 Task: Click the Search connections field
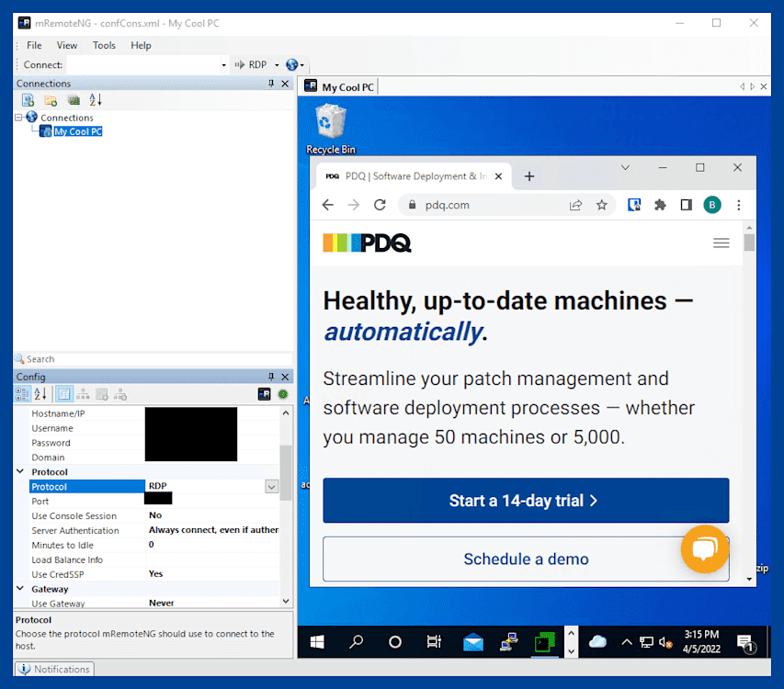153,359
